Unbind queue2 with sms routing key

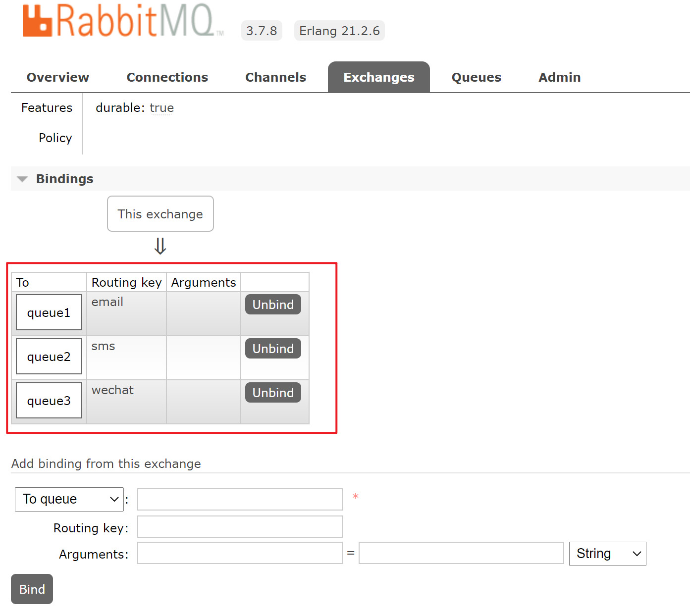273,349
